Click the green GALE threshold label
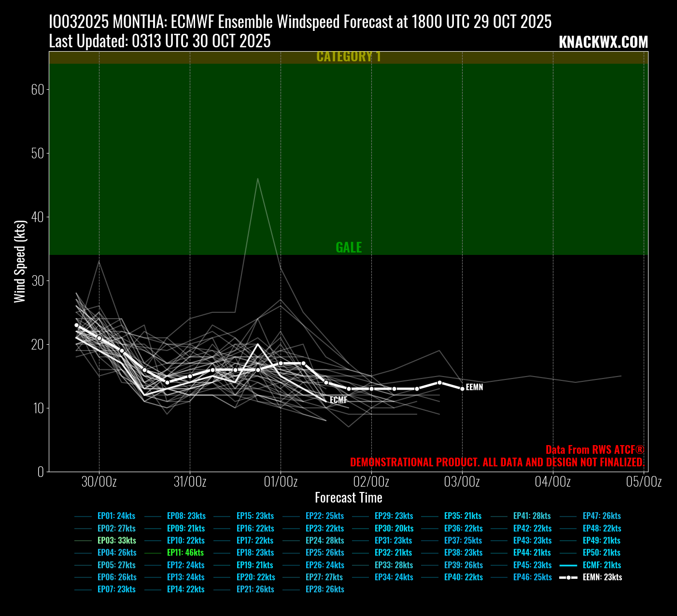Image resolution: width=677 pixels, height=616 pixels. 349,248
